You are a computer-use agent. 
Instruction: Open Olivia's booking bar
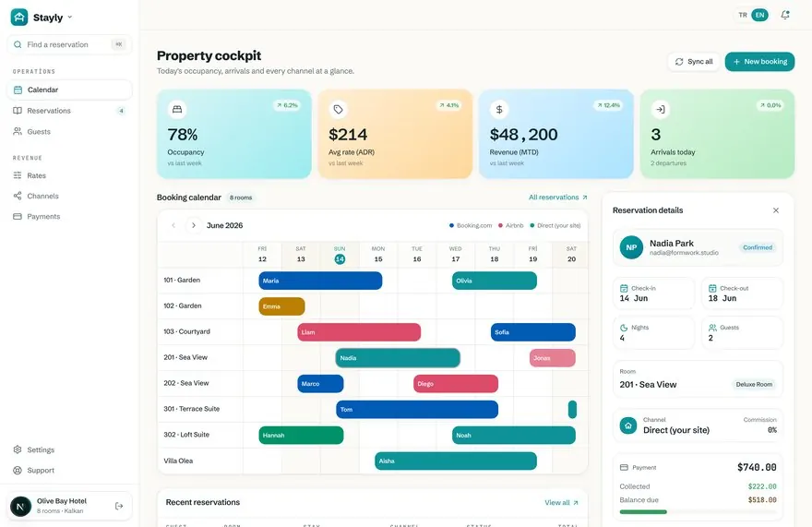pos(495,281)
